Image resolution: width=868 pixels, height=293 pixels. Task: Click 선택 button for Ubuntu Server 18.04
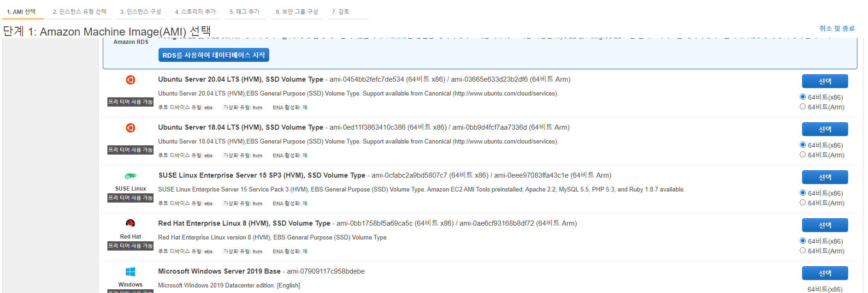tap(825, 129)
